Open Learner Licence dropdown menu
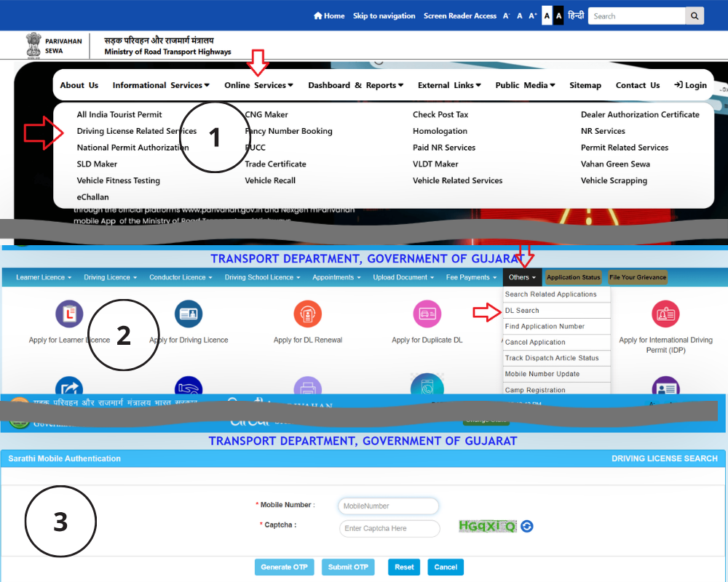Screen dimensions: 728x582 tap(44, 277)
